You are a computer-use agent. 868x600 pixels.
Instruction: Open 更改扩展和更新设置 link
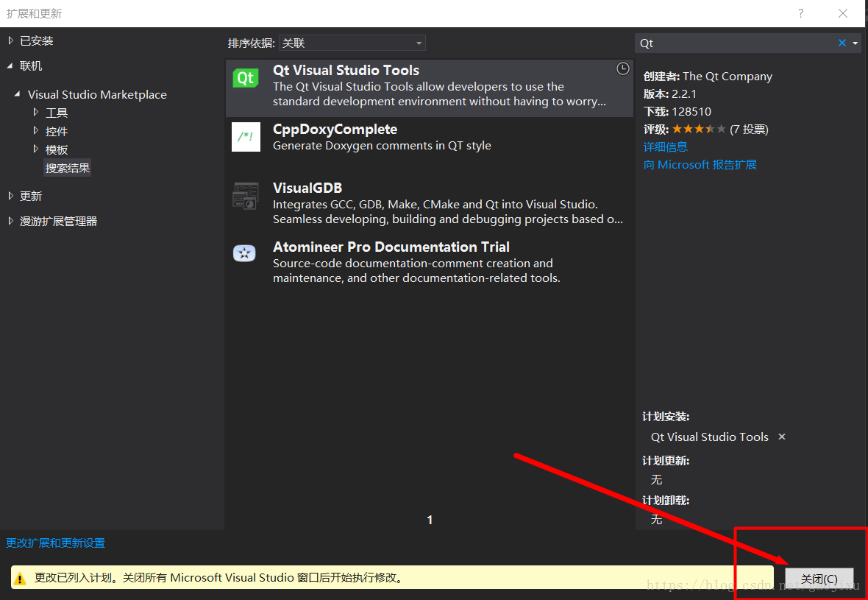[x=55, y=543]
